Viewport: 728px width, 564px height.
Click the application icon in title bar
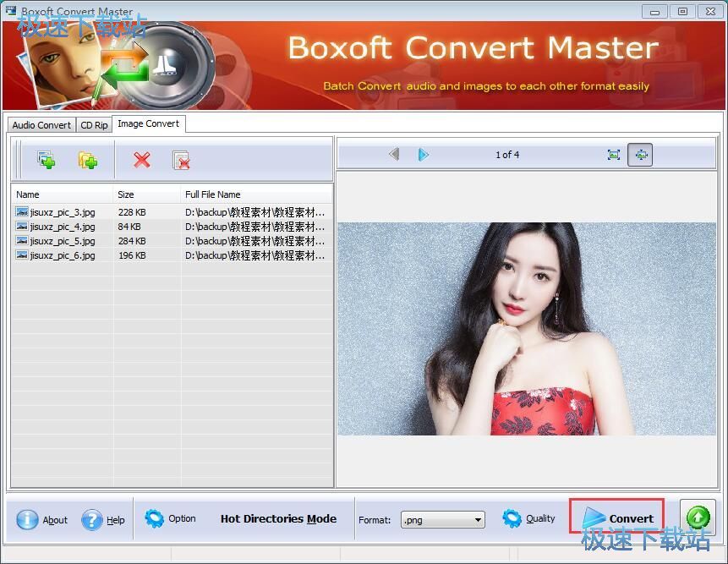click(x=11, y=10)
